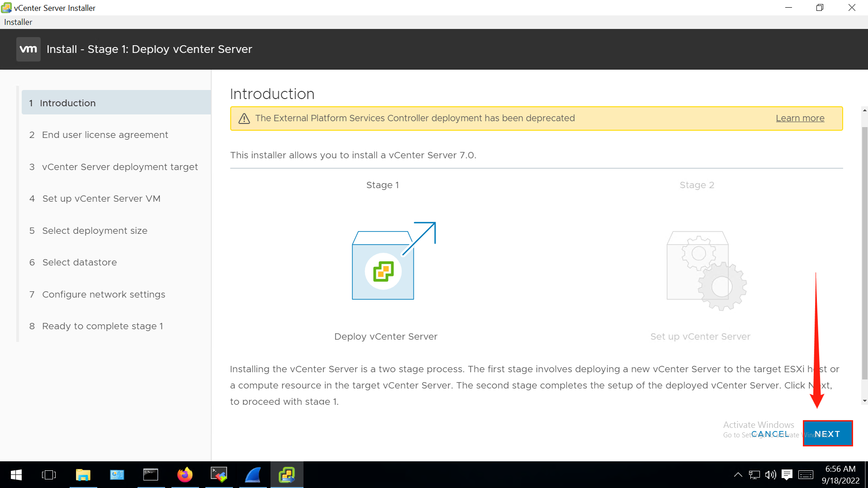
Task: Click the volume speaker tray icon
Action: 771,475
